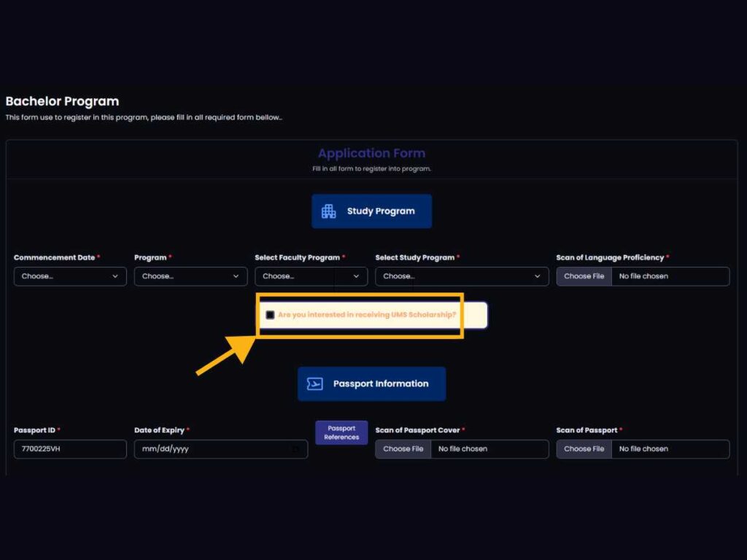Click 'No file chosen' under Scan of Passport

[643, 449]
